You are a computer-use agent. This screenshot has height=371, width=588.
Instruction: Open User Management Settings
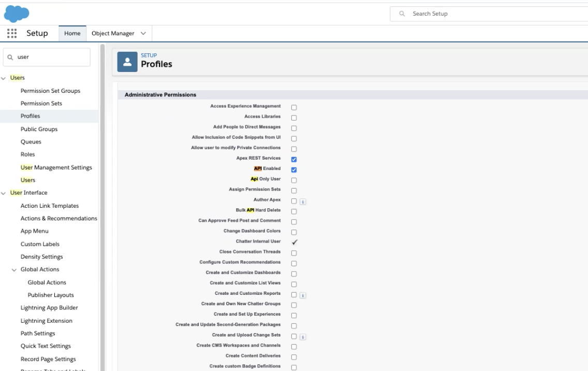click(56, 167)
